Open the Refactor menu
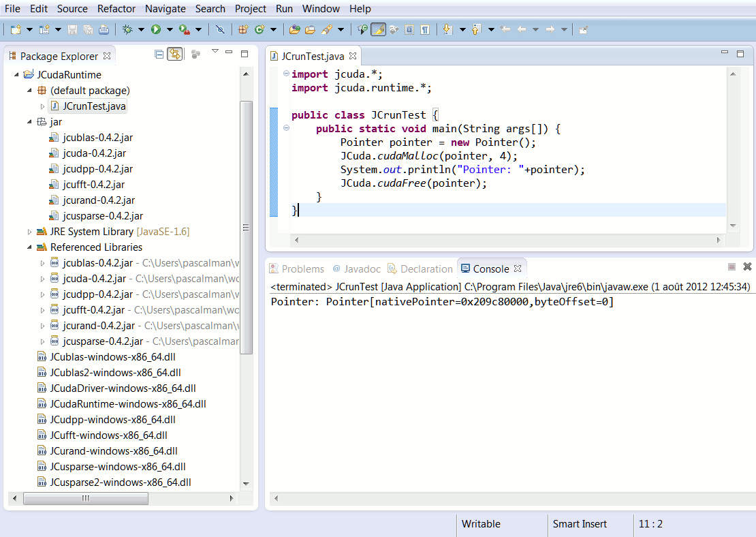The image size is (756, 537). click(x=116, y=9)
